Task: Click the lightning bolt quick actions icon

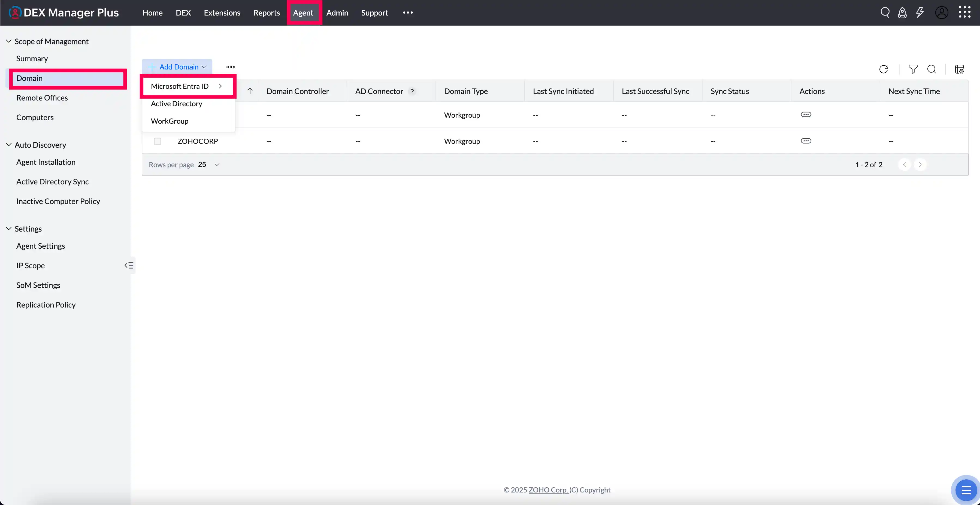Action: click(920, 13)
